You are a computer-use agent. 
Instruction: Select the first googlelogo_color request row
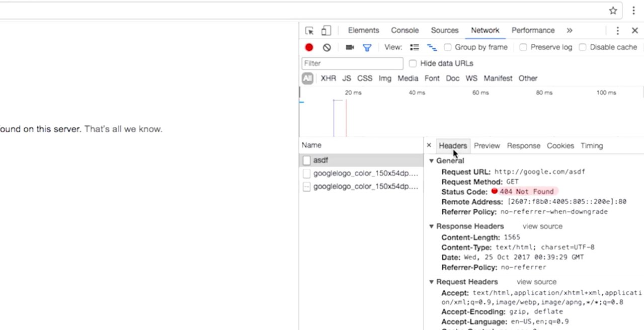pyautogui.click(x=361, y=174)
